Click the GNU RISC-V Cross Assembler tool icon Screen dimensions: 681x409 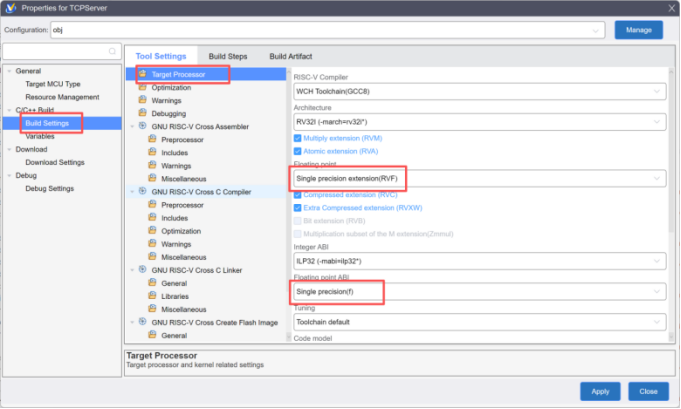click(142, 126)
